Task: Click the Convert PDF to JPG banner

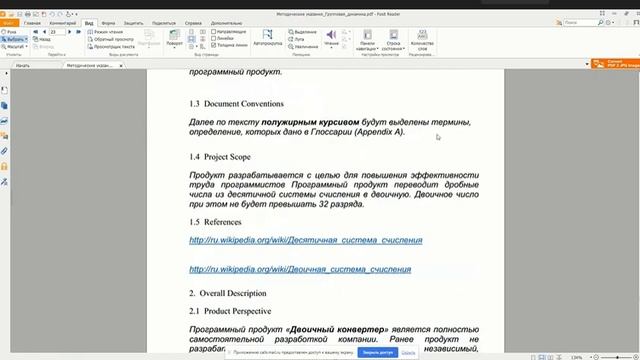Action: (616, 64)
